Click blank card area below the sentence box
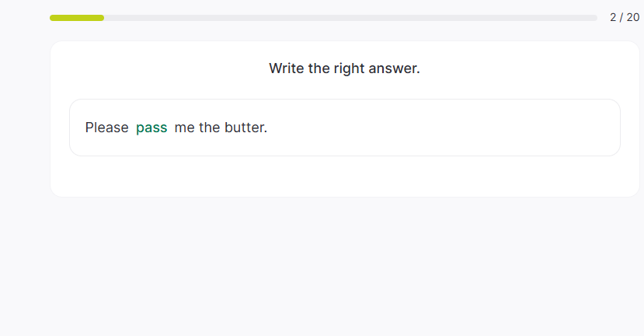Image resolution: width=644 pixels, height=336 pixels. (344, 177)
